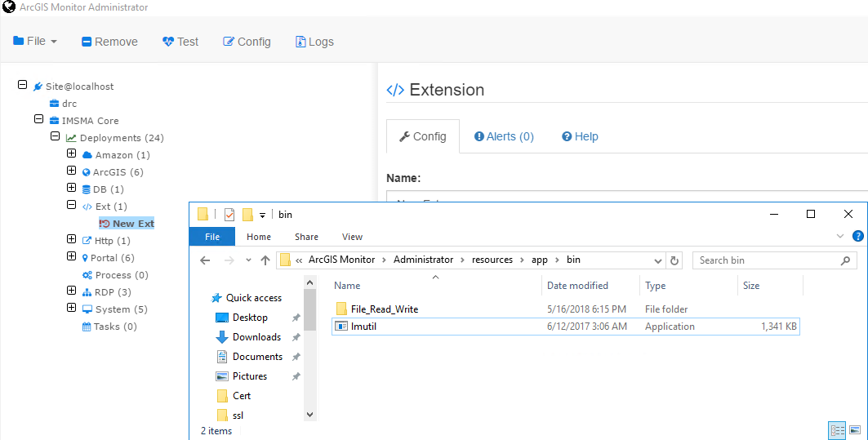Image resolution: width=868 pixels, height=440 pixels.
Task: Open the Home ribbon tab in Explorer
Action: click(x=259, y=237)
